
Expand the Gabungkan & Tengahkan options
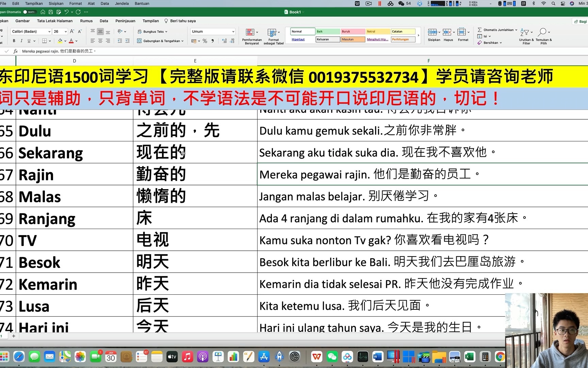pyautogui.click(x=182, y=41)
